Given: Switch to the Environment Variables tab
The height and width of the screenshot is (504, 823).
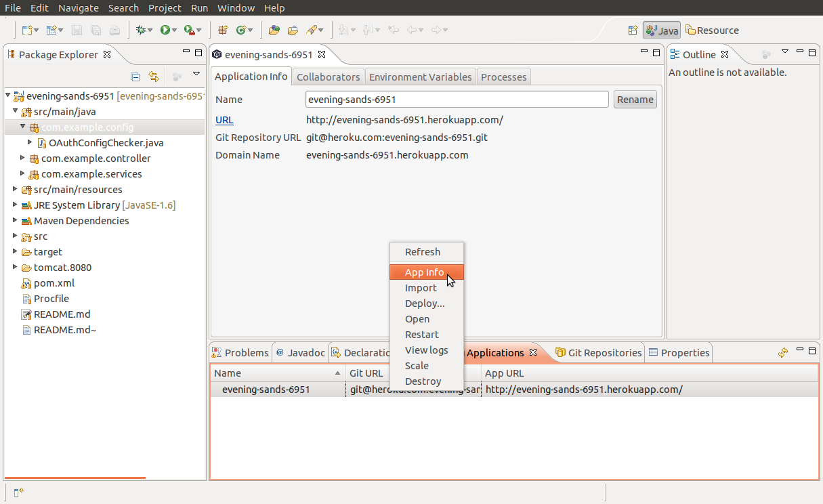Looking at the screenshot, I should [x=420, y=77].
